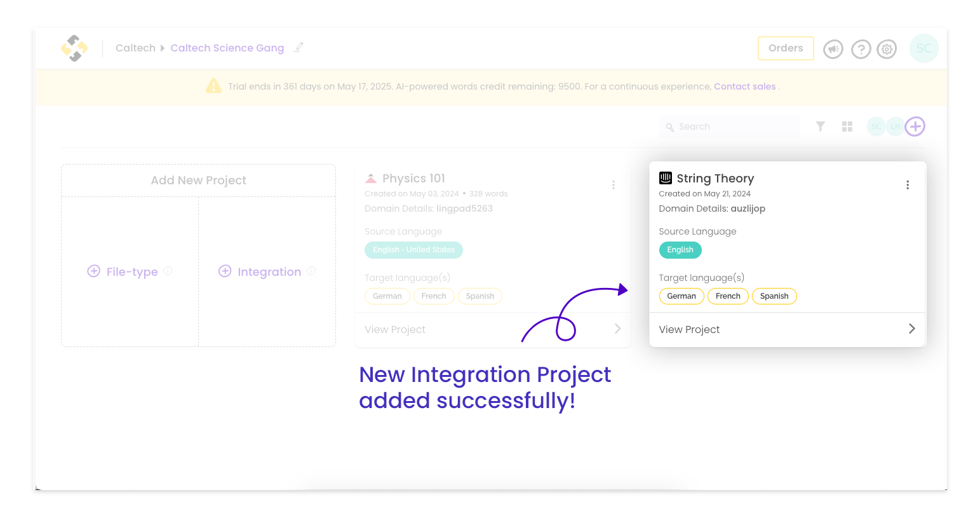This screenshot has width=980, height=518.
Task: Add new File-type project
Action: pyautogui.click(x=122, y=271)
